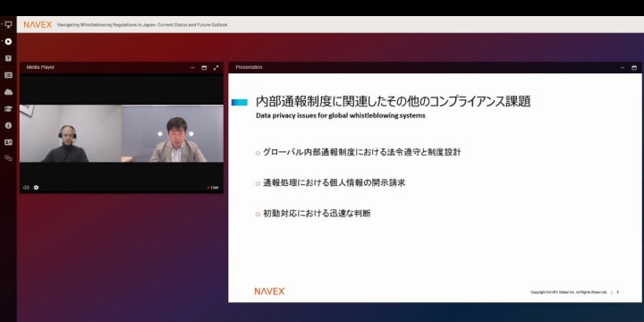Open the graduation cap certification widget
Viewport: 644px width, 322px height.
click(x=8, y=109)
